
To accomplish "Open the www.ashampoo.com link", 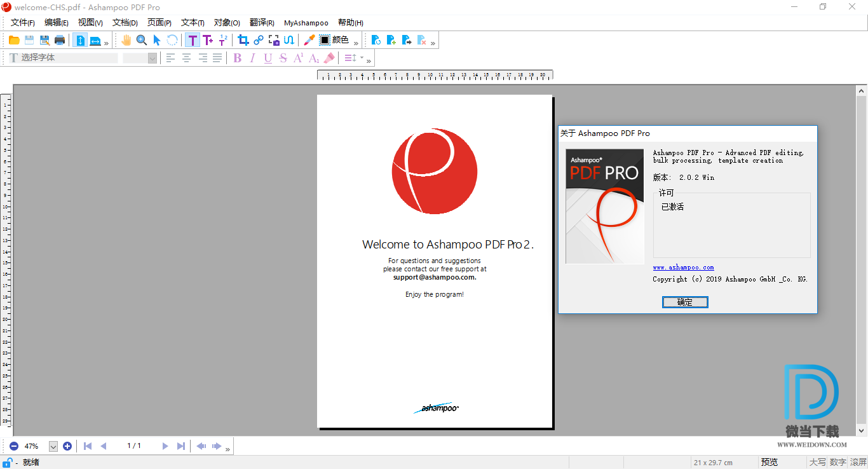I will (683, 268).
